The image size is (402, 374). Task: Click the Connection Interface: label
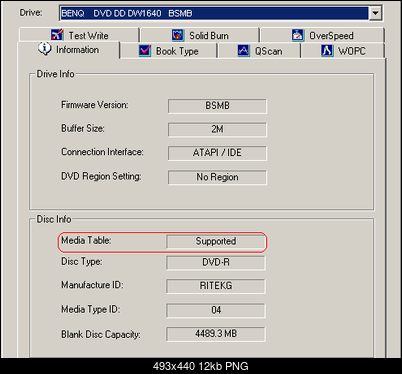(x=102, y=152)
